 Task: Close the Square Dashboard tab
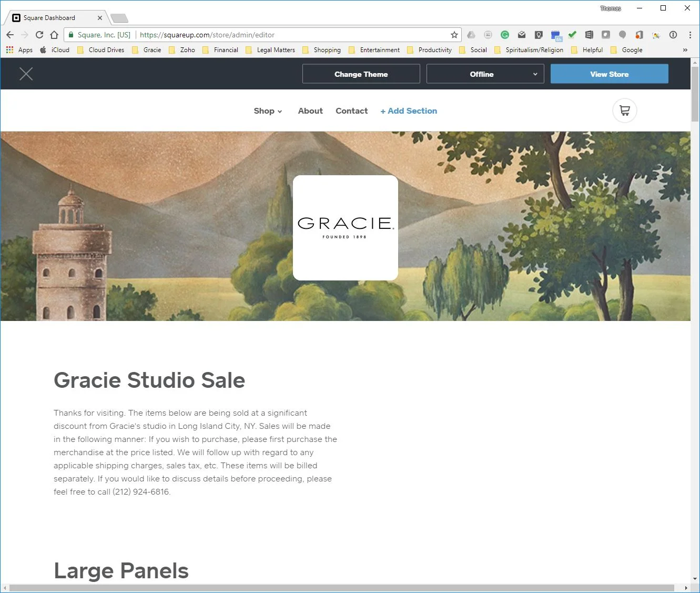[x=100, y=18]
